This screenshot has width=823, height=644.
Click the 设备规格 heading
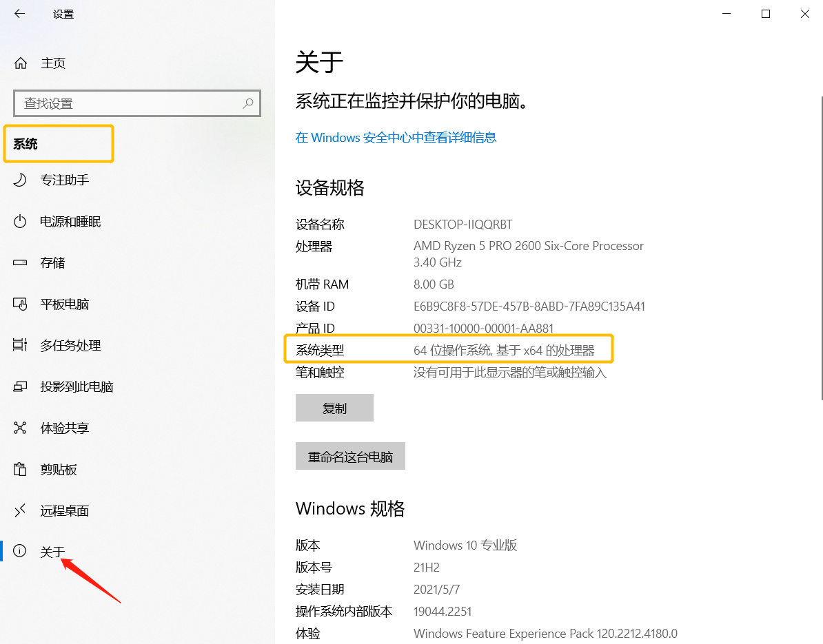[329, 188]
